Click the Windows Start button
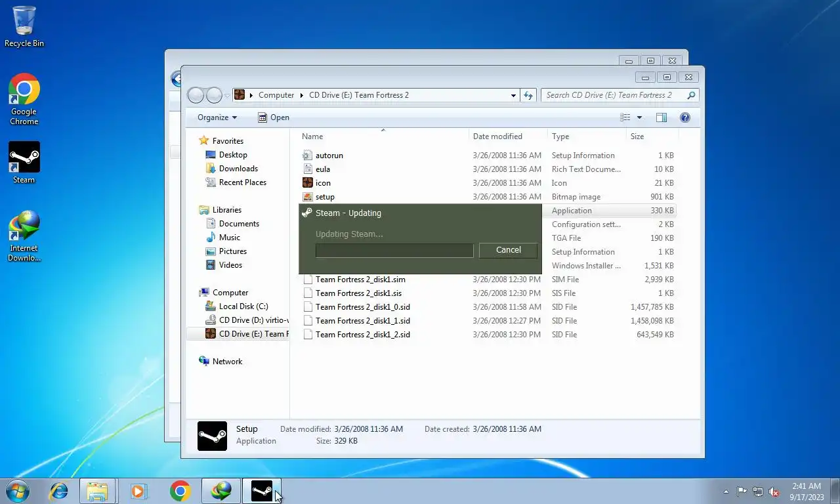Viewport: 840px width, 504px height. click(17, 491)
